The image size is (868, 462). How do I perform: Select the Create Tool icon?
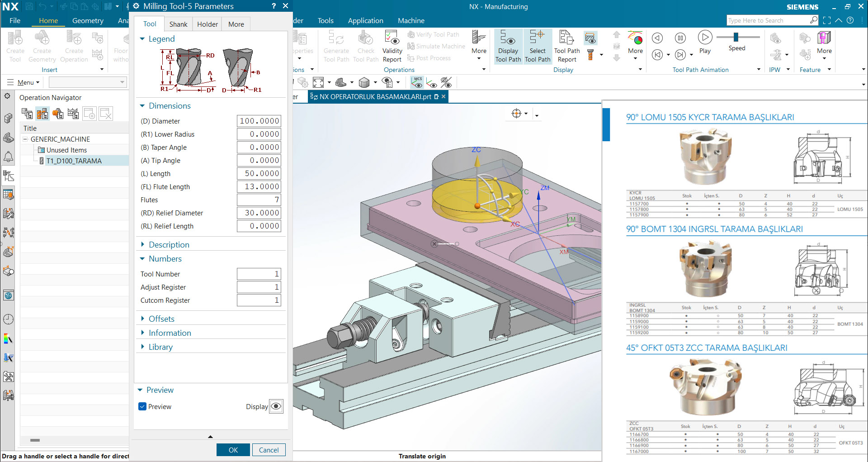[15, 45]
